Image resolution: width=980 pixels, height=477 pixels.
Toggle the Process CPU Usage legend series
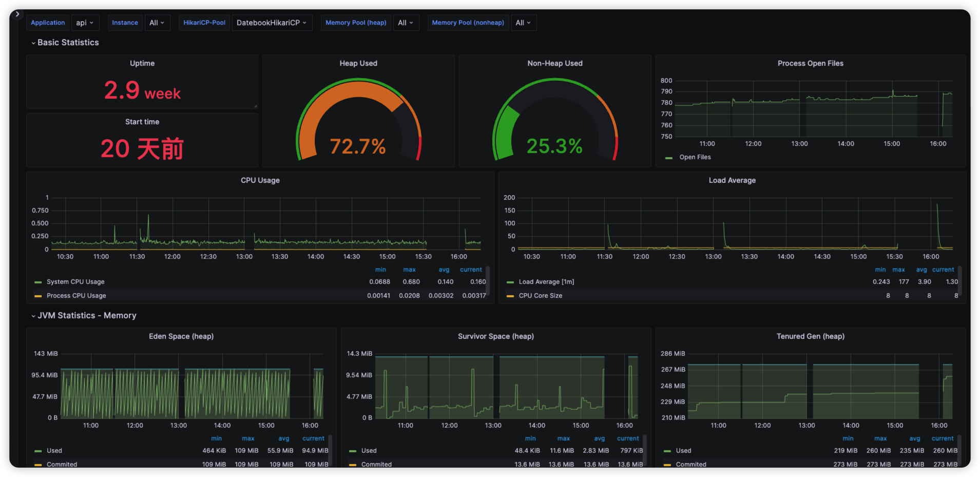point(76,296)
